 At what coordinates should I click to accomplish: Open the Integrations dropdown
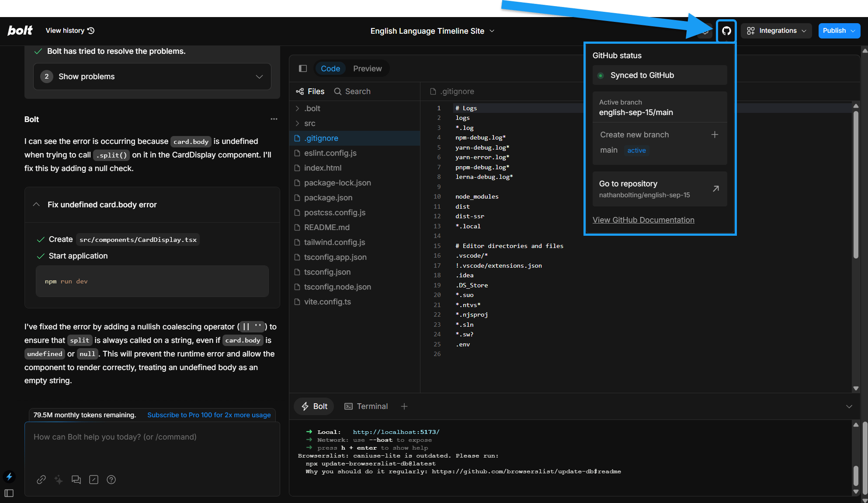[x=776, y=31]
